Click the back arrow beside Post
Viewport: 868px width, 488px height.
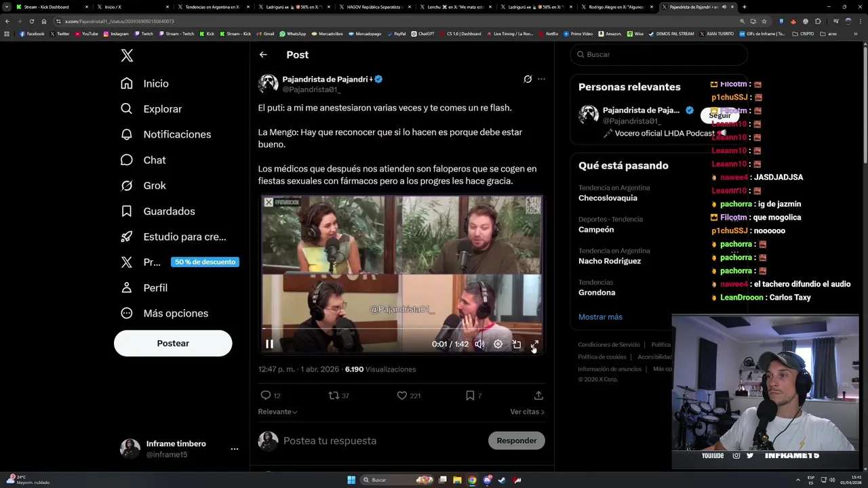click(x=263, y=55)
